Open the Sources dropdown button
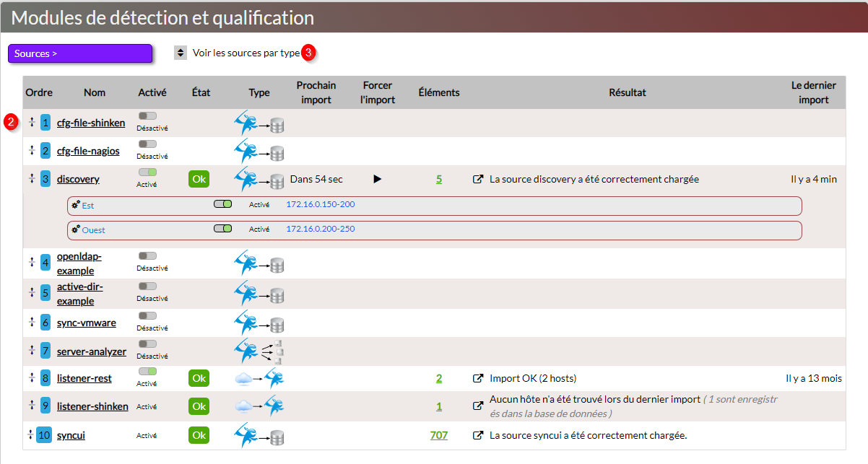 tap(80, 53)
